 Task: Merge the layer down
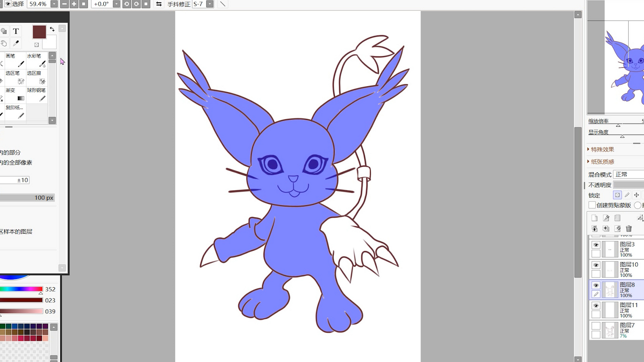(594, 229)
